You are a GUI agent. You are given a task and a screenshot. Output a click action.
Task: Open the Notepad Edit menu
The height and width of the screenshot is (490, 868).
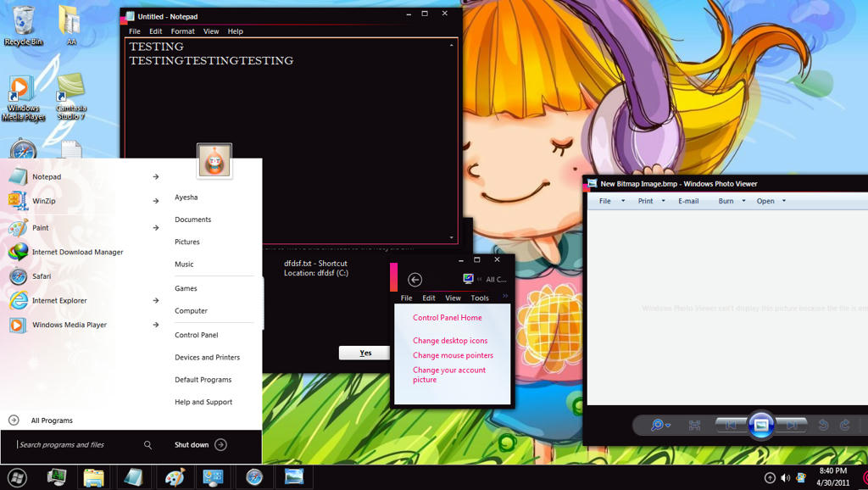(x=156, y=31)
